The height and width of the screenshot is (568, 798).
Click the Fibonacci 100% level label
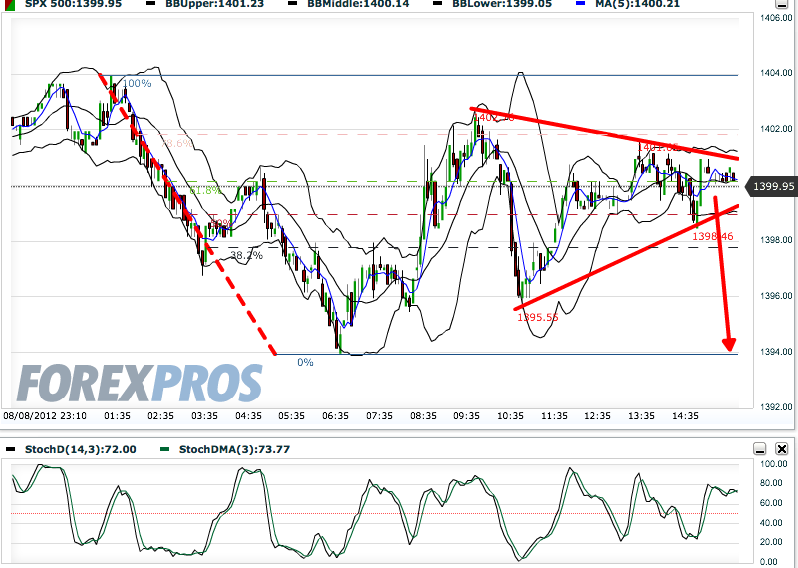coord(137,83)
